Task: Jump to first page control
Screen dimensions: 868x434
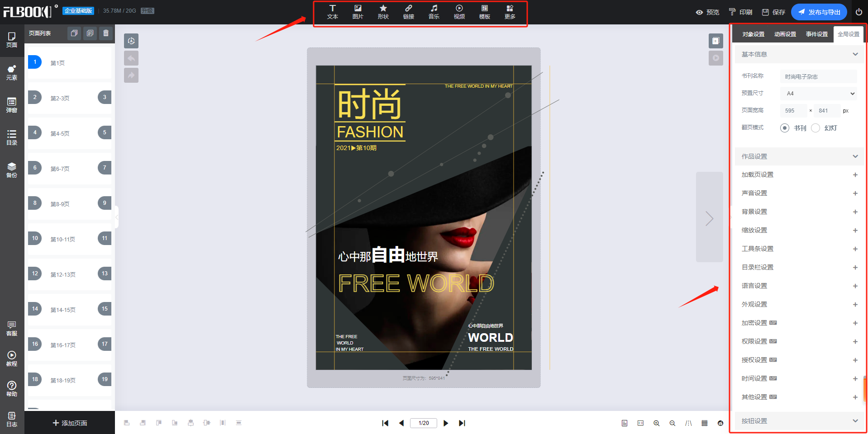Action: [385, 423]
